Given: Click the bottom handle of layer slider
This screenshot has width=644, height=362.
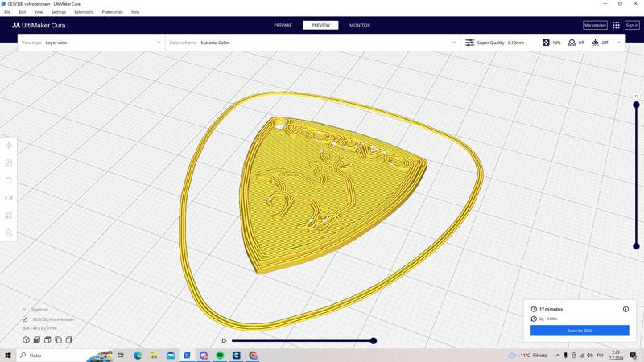Looking at the screenshot, I should (x=636, y=246).
